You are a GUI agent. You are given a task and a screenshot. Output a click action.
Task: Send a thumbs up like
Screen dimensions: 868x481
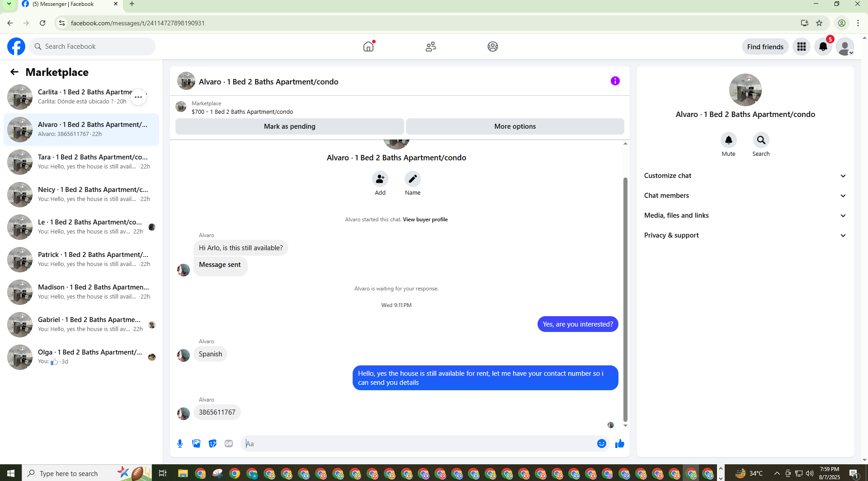click(620, 444)
